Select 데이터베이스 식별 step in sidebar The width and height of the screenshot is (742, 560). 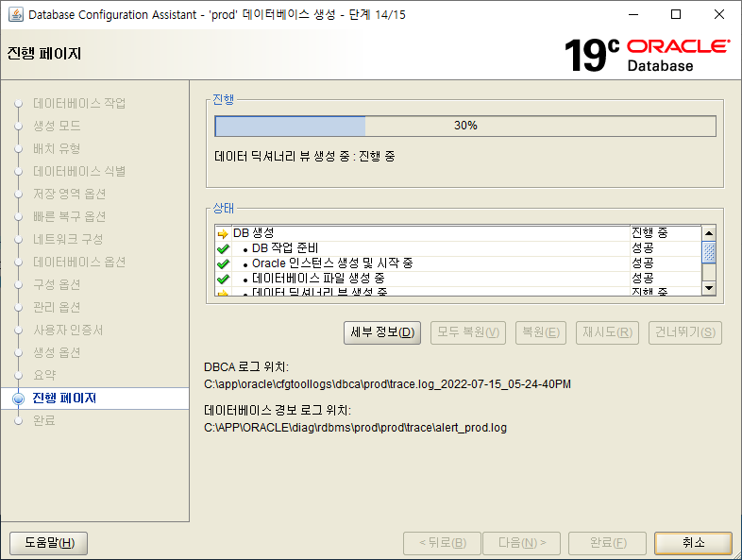click(79, 171)
